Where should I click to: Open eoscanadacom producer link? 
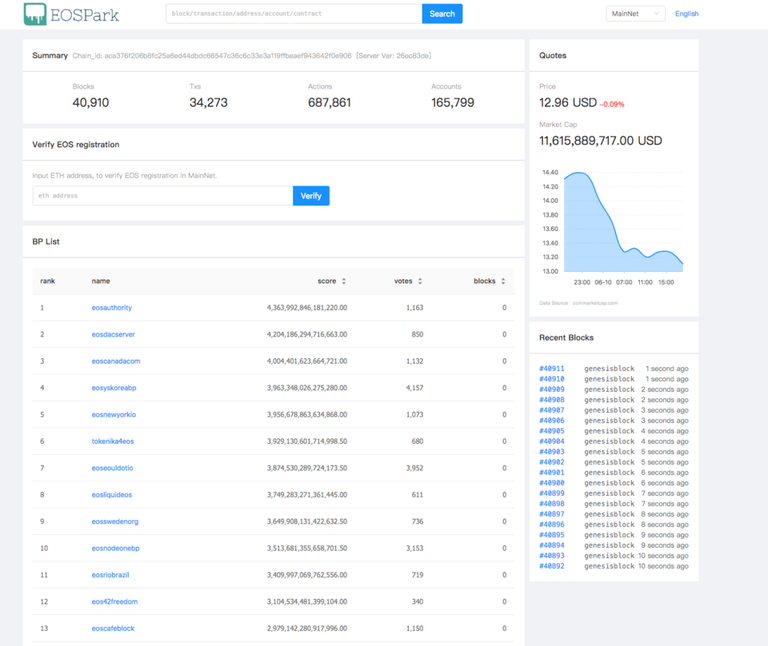(x=116, y=361)
